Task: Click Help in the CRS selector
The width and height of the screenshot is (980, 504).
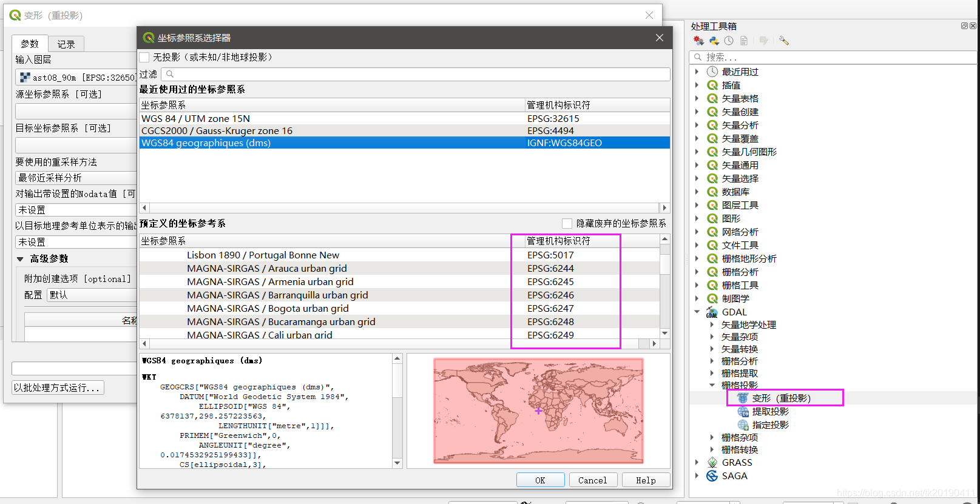Action: [646, 480]
